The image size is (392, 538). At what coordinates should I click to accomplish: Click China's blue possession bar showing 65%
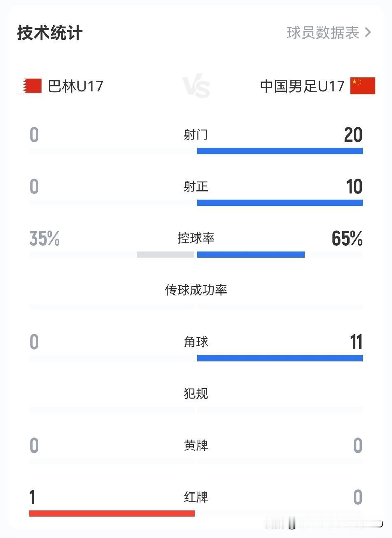(251, 255)
